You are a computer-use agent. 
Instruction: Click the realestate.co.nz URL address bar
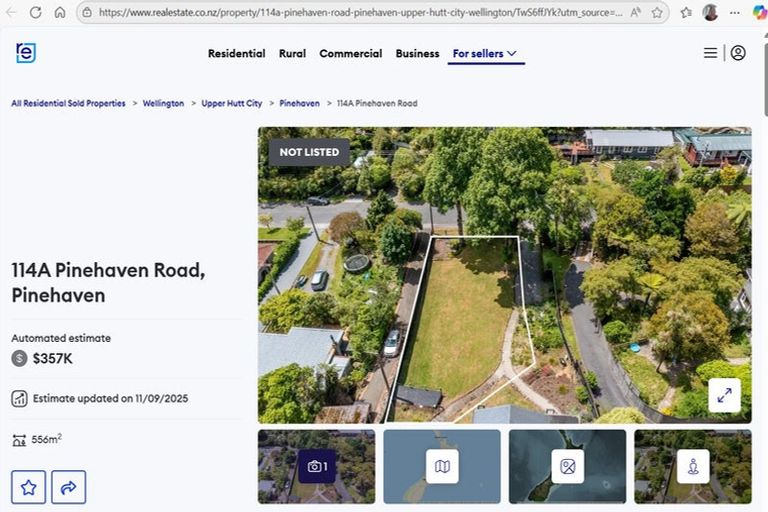coord(360,13)
